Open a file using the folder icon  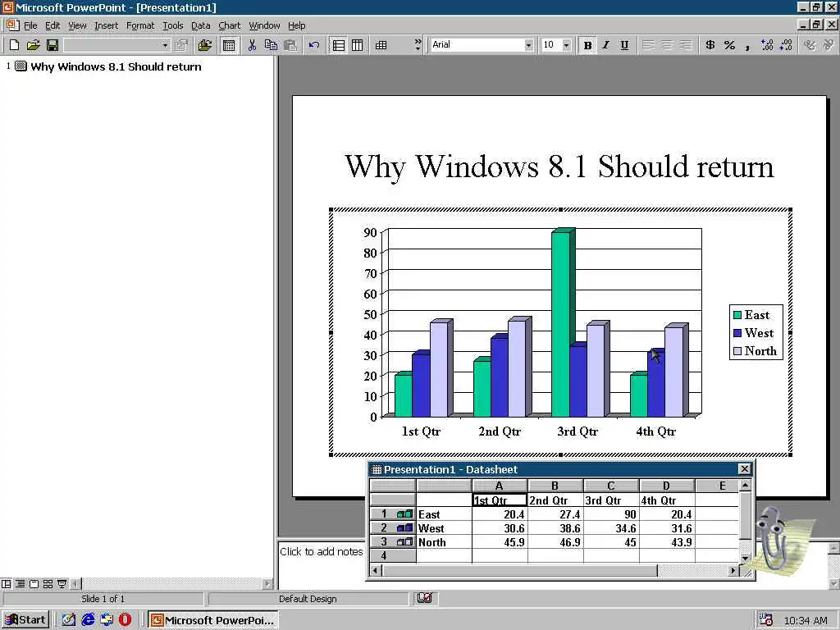pyautogui.click(x=33, y=45)
